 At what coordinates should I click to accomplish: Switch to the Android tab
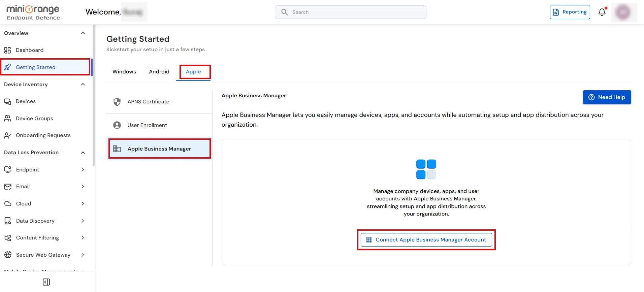point(159,72)
